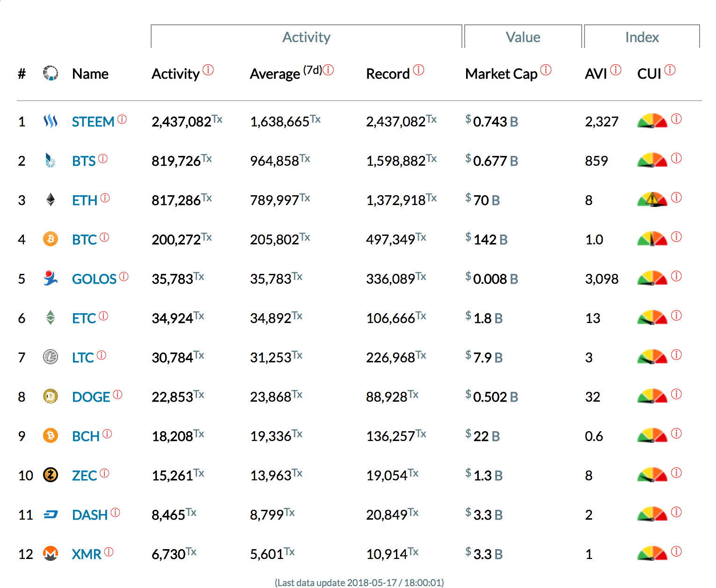The width and height of the screenshot is (716, 588).
Task: Open info icon beside GOLOS name
Action: (x=124, y=276)
